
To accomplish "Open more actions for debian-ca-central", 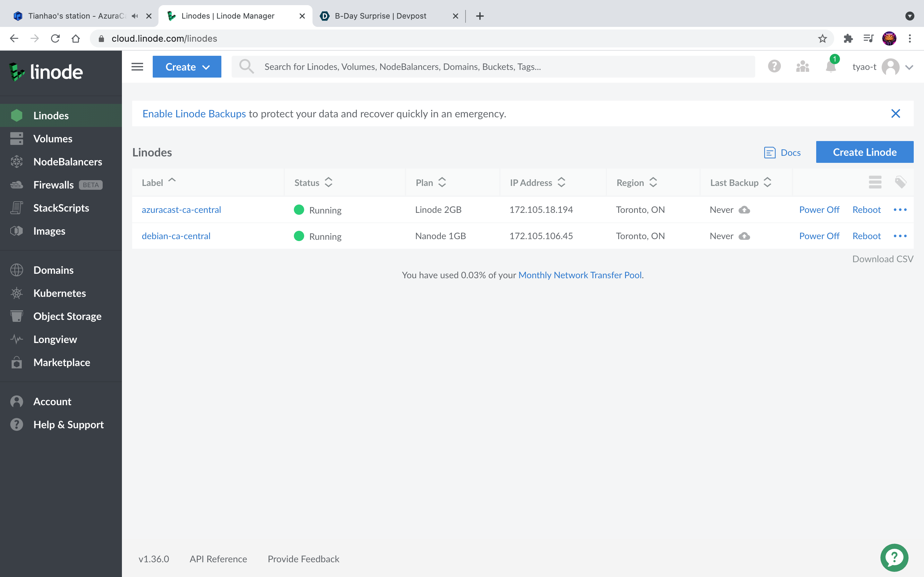I will (x=900, y=236).
